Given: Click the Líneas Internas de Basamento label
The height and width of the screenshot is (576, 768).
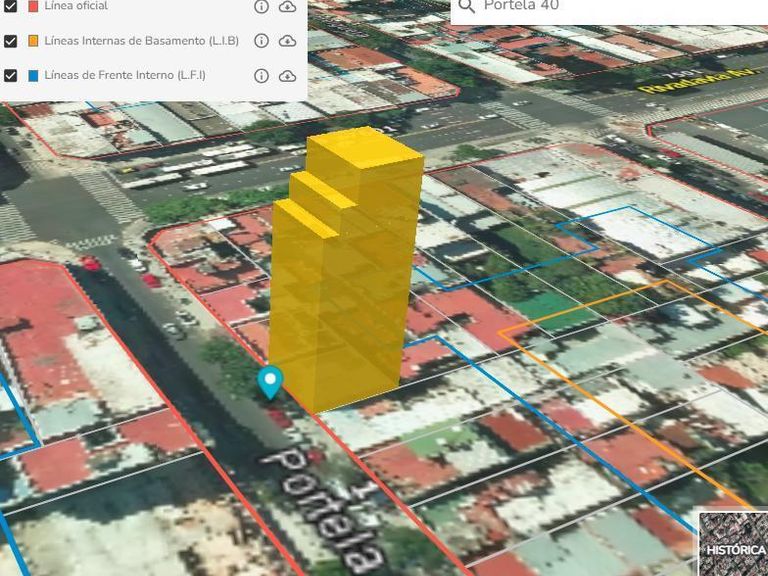Looking at the screenshot, I should [142, 41].
